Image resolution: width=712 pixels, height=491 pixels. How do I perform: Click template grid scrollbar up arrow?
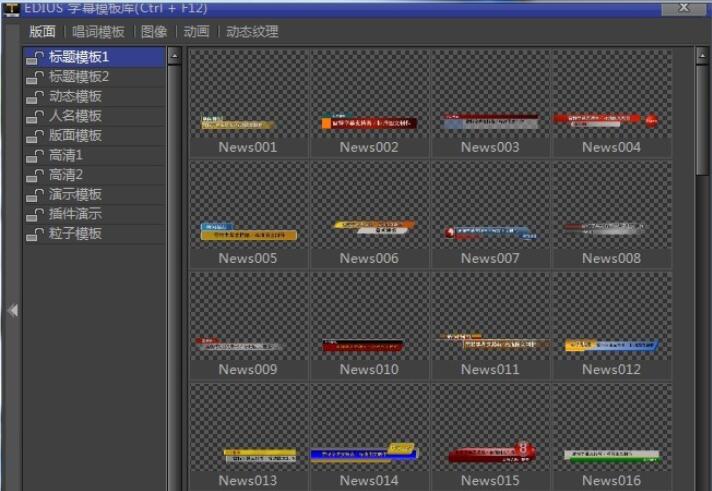point(702,56)
